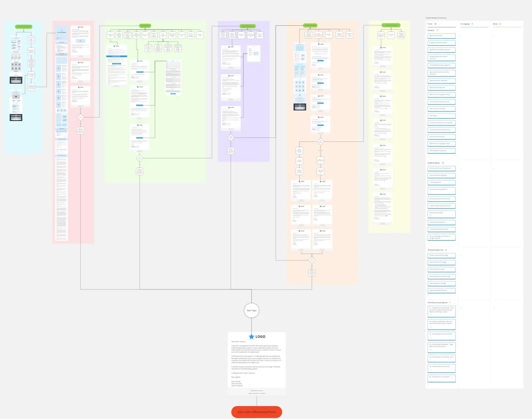Open the Call booking reminder sequence card
The width and height of the screenshot is (532, 419).
coord(442,65)
